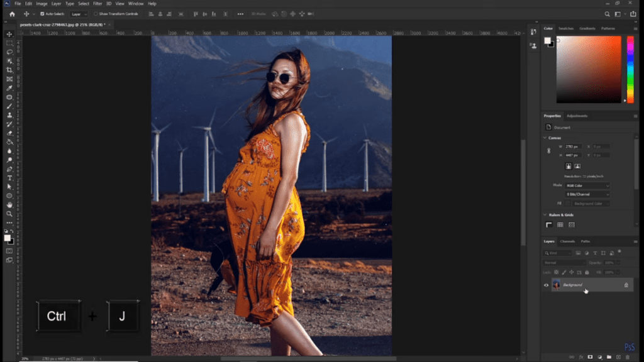Select the Crop tool
The height and width of the screenshot is (362, 644).
click(8, 70)
